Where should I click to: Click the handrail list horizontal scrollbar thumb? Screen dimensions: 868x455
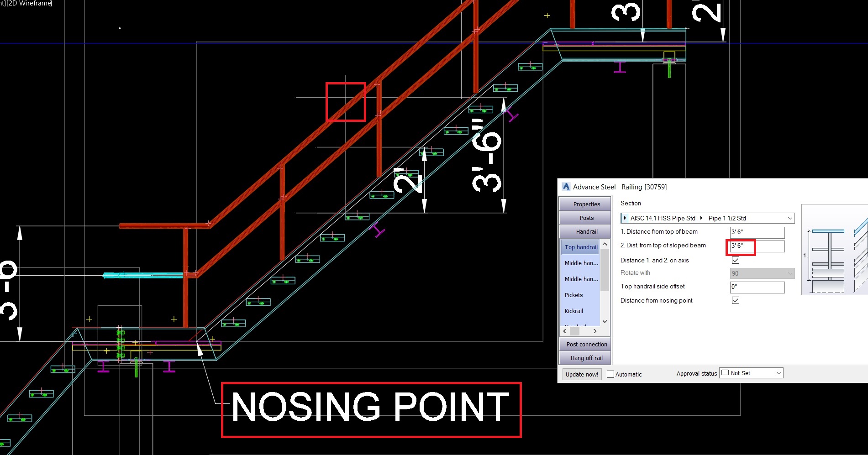tap(574, 331)
